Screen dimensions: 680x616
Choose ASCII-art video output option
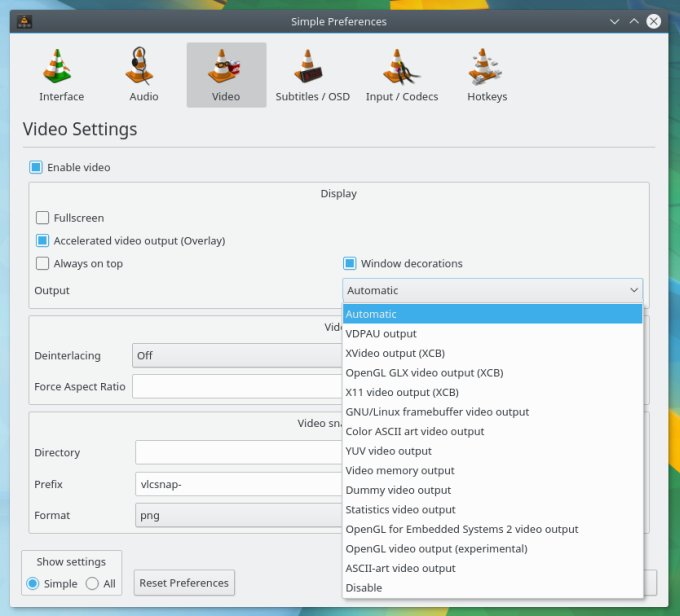click(x=492, y=568)
